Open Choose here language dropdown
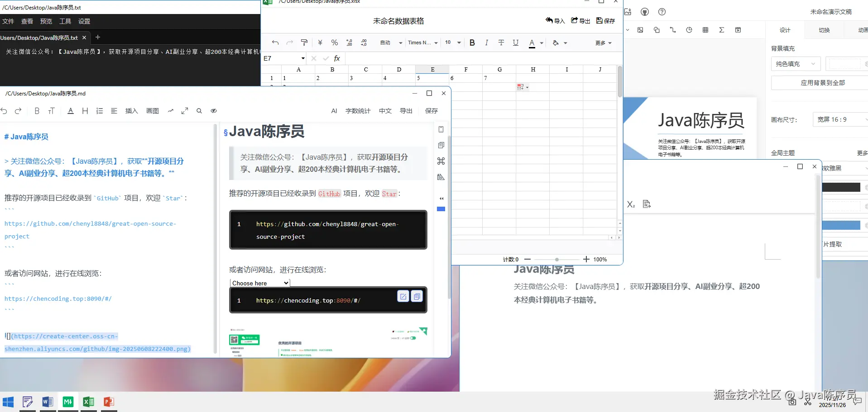 click(x=260, y=283)
